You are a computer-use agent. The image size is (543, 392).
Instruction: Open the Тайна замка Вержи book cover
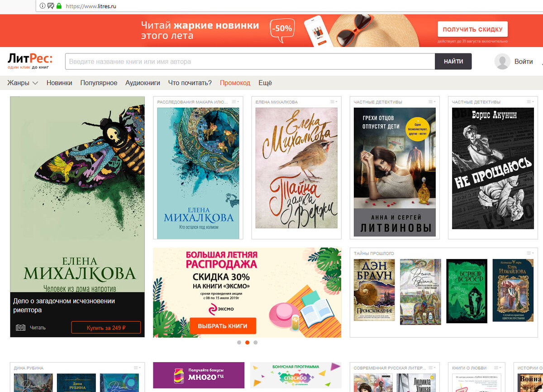pyautogui.click(x=296, y=168)
